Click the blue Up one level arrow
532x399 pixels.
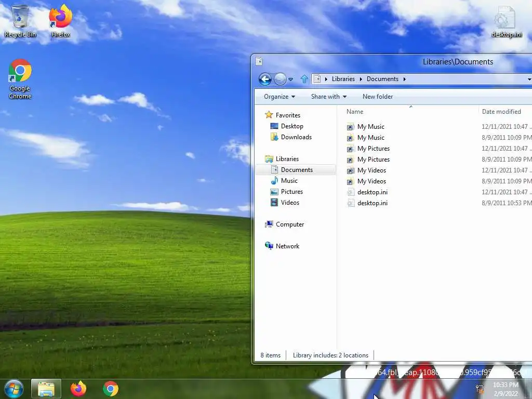(304, 79)
